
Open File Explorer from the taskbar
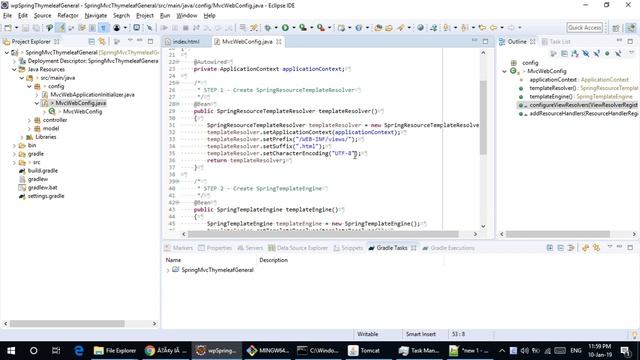coord(115,351)
